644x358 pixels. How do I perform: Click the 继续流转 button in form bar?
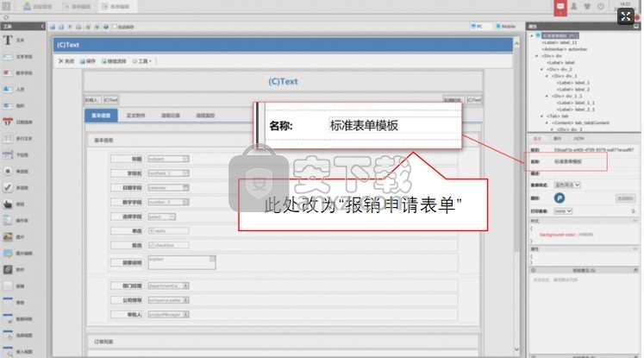(x=114, y=61)
